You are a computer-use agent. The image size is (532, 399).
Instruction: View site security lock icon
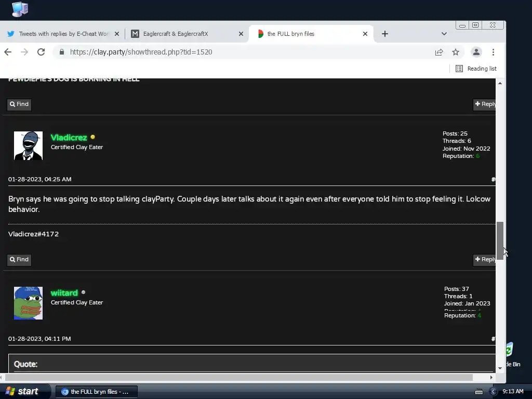point(62,52)
